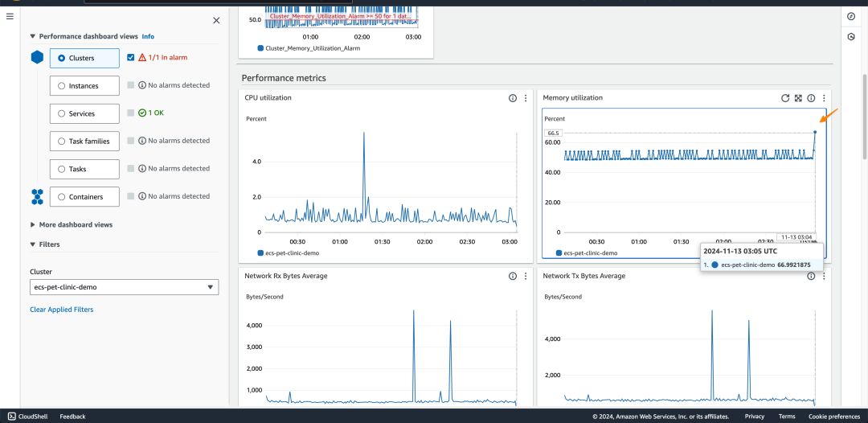Click the info icon beside Task families alarms
This screenshot has height=423, width=868.
pyautogui.click(x=142, y=141)
